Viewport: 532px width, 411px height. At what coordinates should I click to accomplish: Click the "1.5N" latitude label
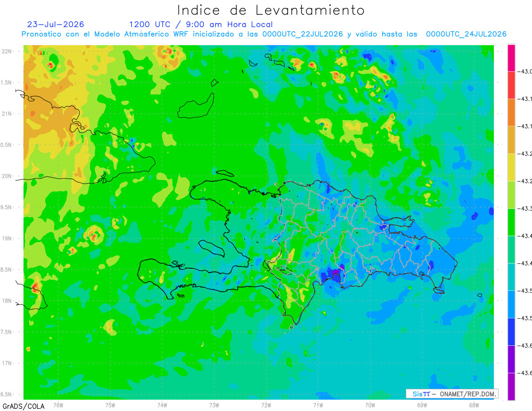tap(6, 82)
